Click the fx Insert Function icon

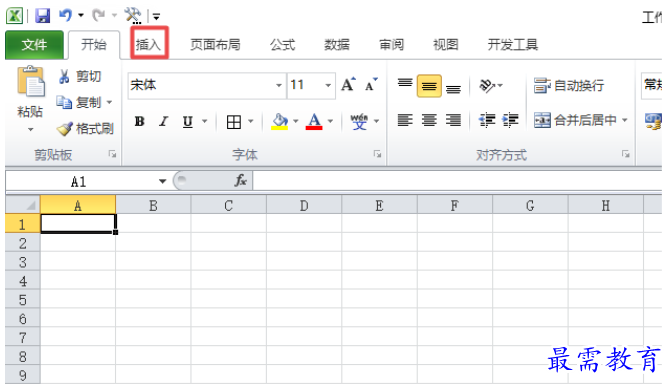pyautogui.click(x=241, y=181)
